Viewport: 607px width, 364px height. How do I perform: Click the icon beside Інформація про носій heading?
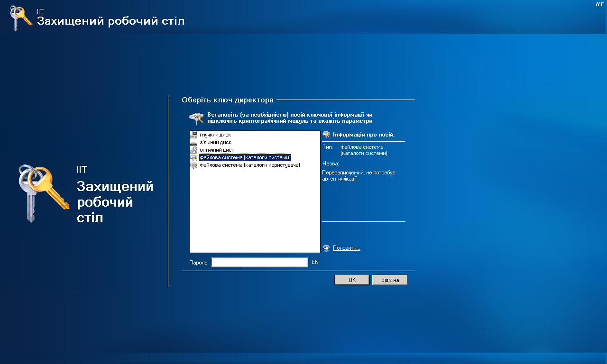tap(326, 135)
